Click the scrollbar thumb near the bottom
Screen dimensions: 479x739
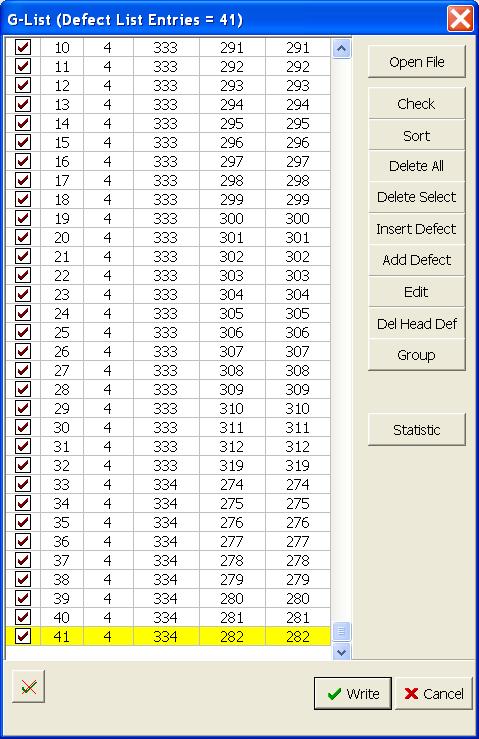(341, 631)
